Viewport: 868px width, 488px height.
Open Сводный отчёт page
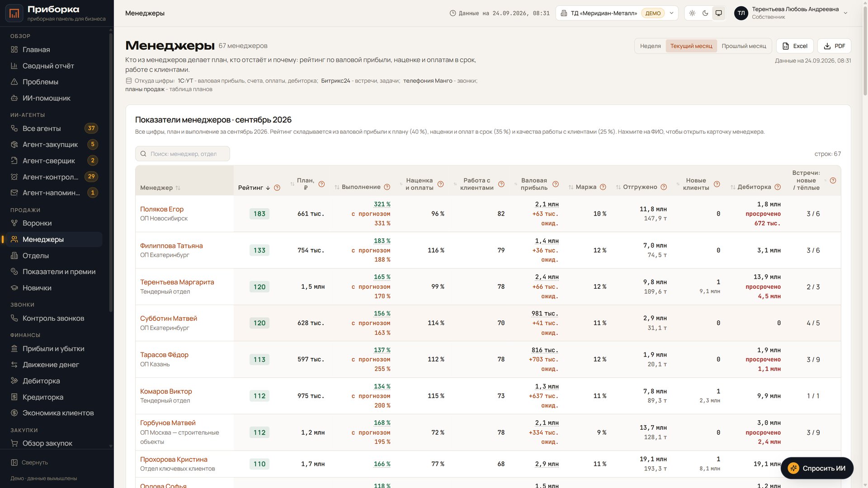pos(54,66)
